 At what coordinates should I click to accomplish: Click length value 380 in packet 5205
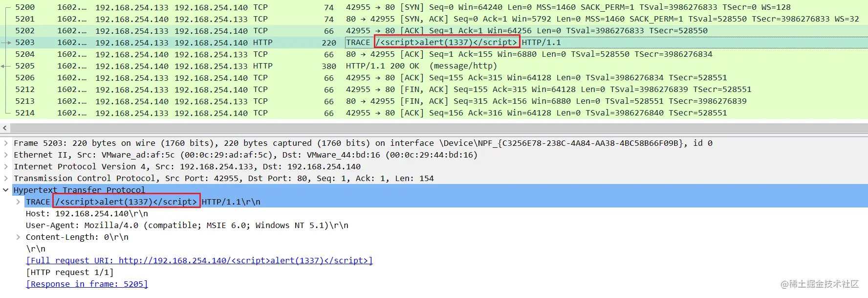(x=329, y=66)
